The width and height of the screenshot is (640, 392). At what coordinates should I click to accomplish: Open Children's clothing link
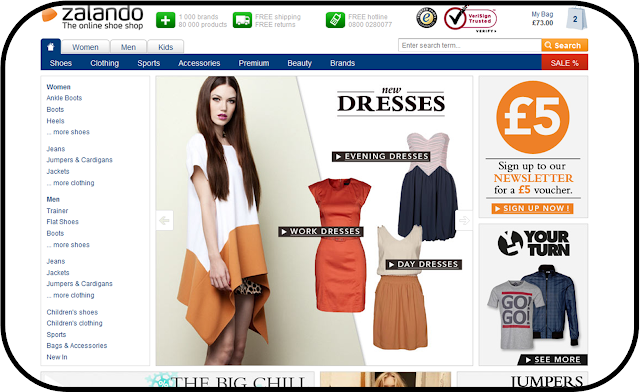[74, 323]
